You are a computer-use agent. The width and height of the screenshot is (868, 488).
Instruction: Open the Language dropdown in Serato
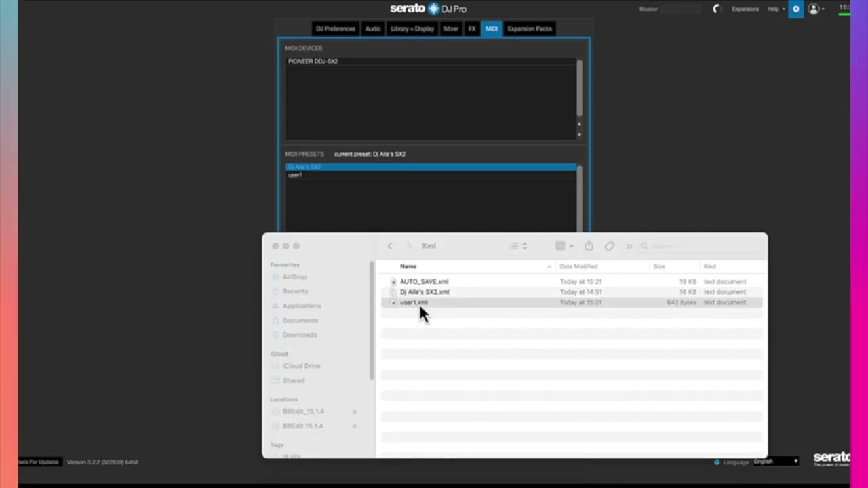776,462
